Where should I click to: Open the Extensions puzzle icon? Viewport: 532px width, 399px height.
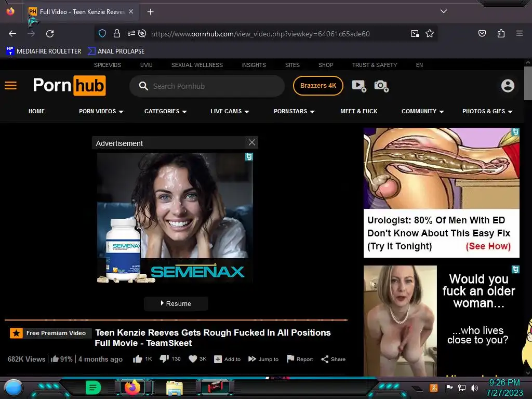point(501,33)
